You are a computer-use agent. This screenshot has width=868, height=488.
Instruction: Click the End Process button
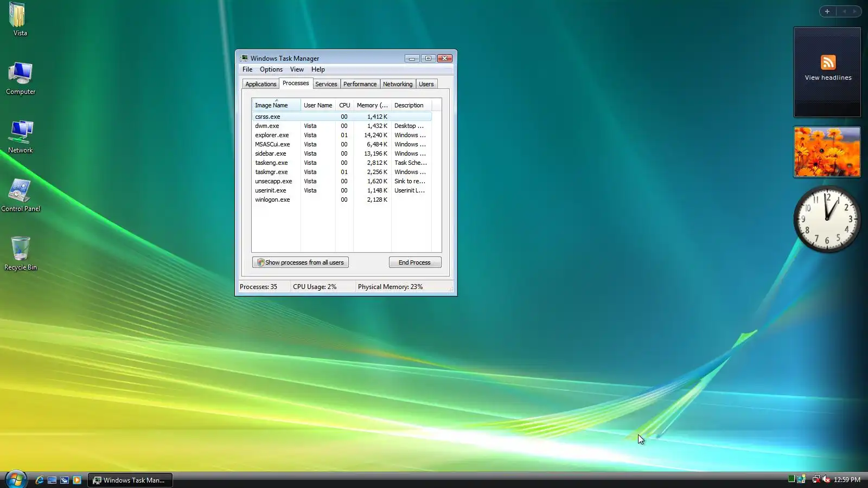tap(415, 262)
